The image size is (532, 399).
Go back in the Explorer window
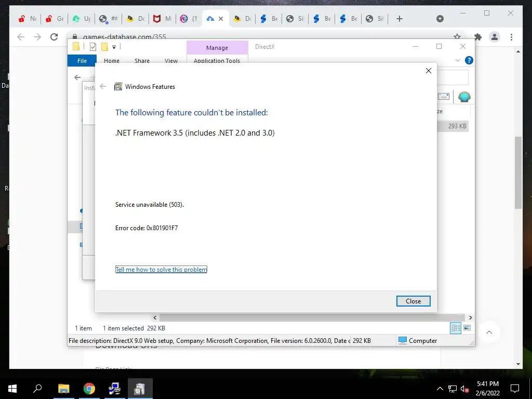pos(77,77)
